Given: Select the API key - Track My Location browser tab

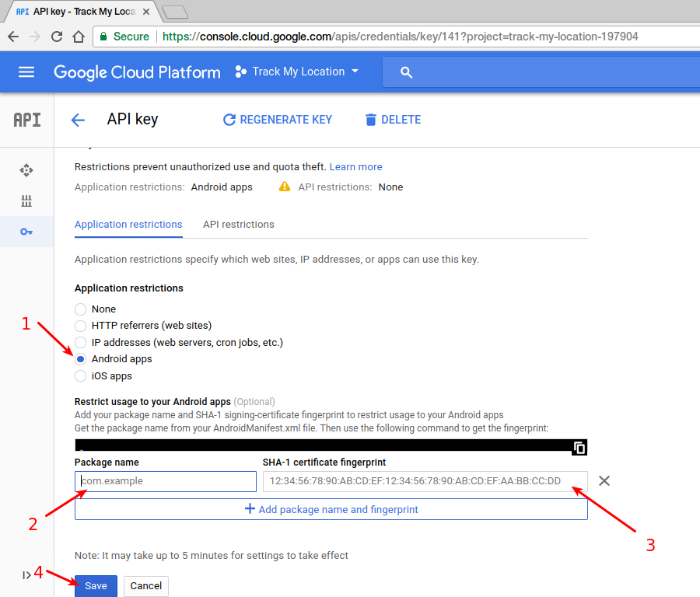Looking at the screenshot, I should [82, 12].
